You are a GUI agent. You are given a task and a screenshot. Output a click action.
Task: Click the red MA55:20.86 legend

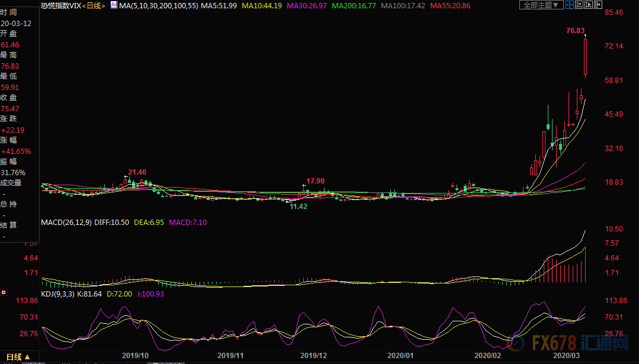click(450, 5)
